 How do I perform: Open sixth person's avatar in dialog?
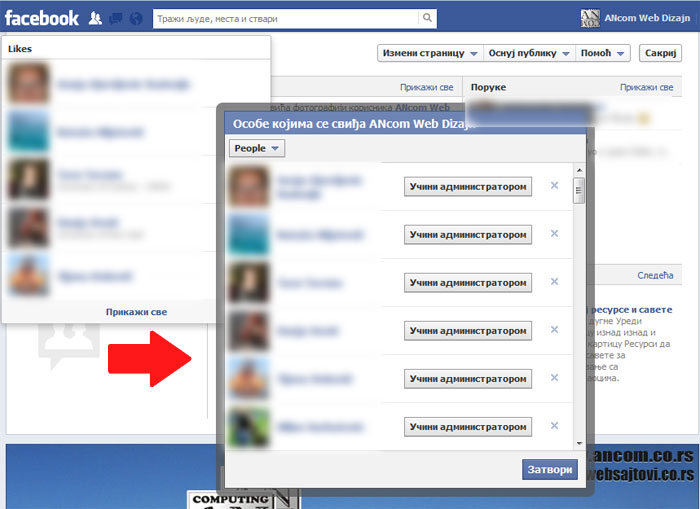pos(249,427)
